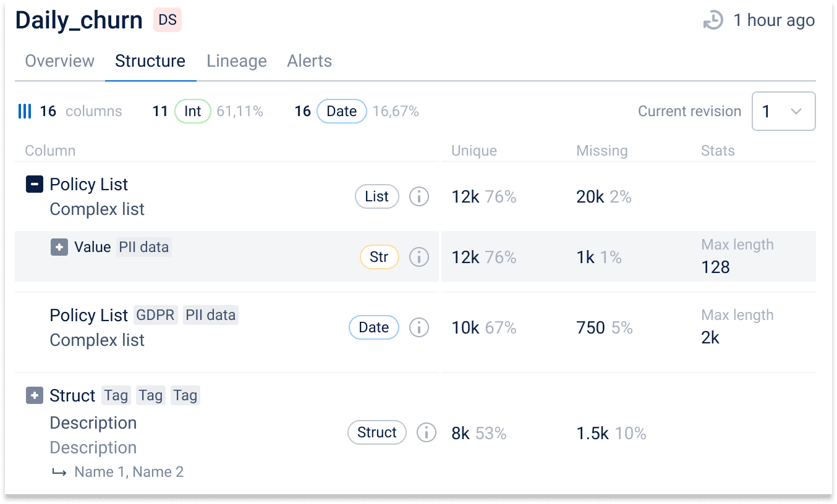Go to the Alerts tab
Screen dimensions: 837x504
pos(310,61)
